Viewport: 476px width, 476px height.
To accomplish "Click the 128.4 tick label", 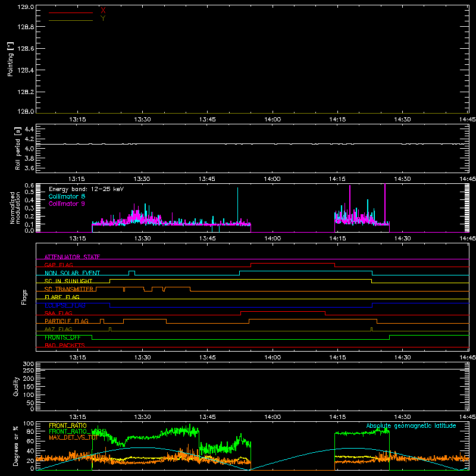I will [x=26, y=70].
